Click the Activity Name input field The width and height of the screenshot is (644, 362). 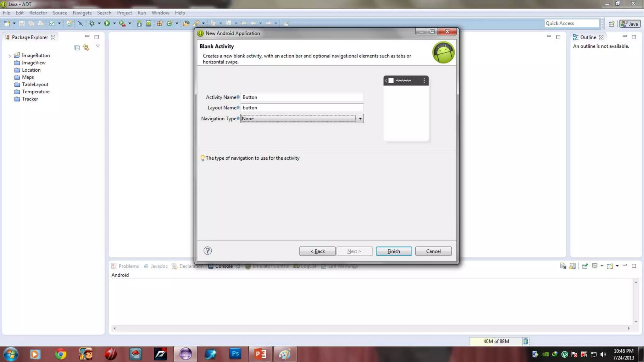[302, 97]
